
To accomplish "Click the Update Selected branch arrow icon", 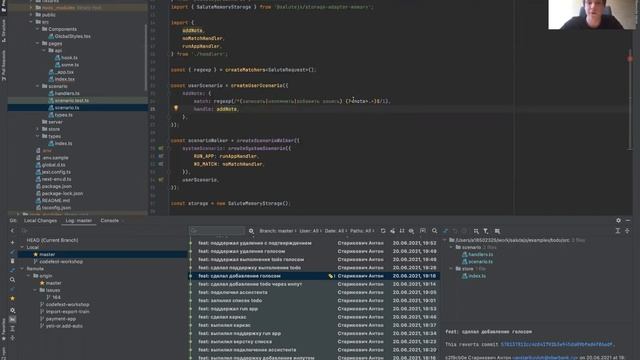I will tap(12, 252).
